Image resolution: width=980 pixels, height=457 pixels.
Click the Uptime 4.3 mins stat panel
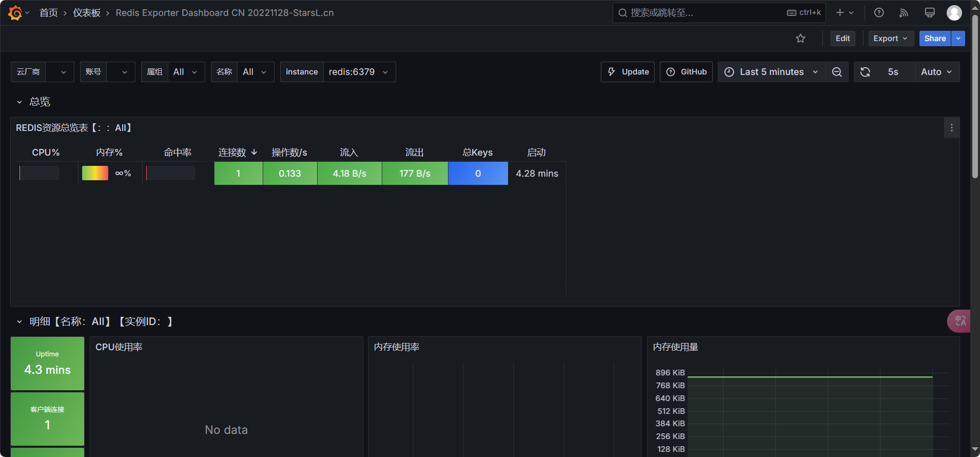pos(47,364)
